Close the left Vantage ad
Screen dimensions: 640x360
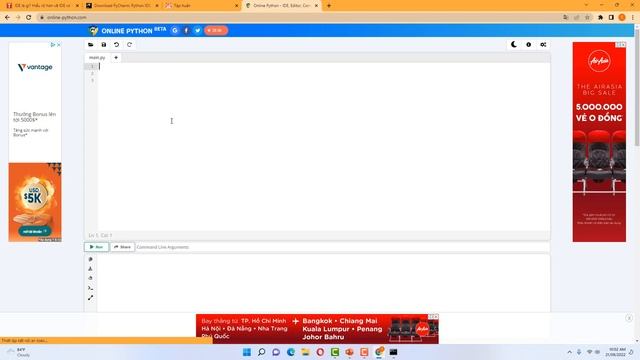[x=58, y=45]
